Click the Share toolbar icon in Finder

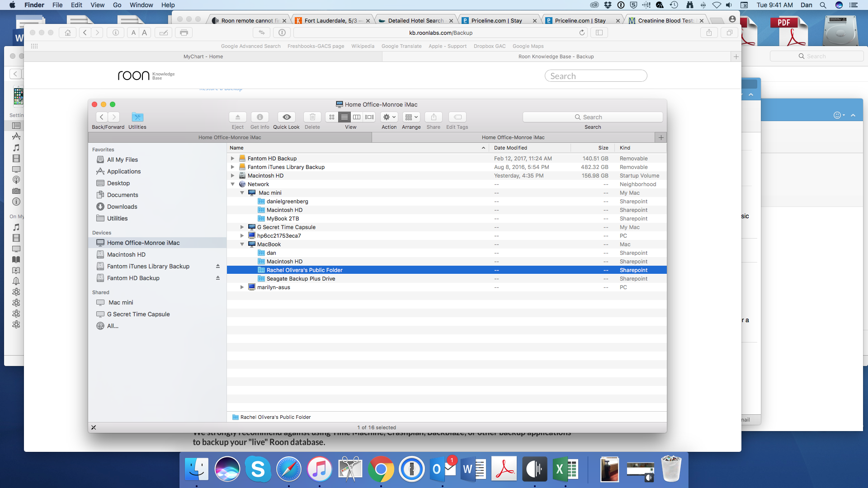tap(434, 117)
